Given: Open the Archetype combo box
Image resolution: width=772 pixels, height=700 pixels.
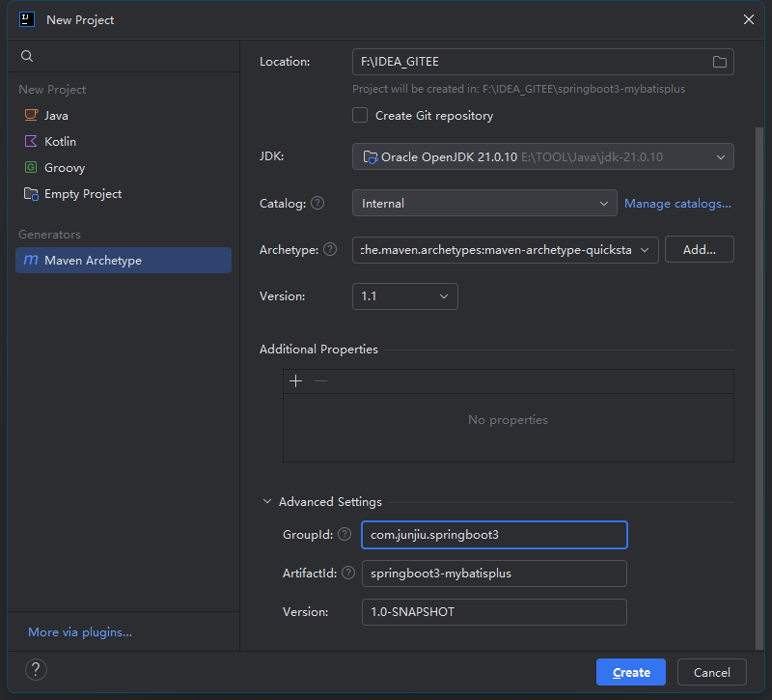Looking at the screenshot, I should pos(505,250).
